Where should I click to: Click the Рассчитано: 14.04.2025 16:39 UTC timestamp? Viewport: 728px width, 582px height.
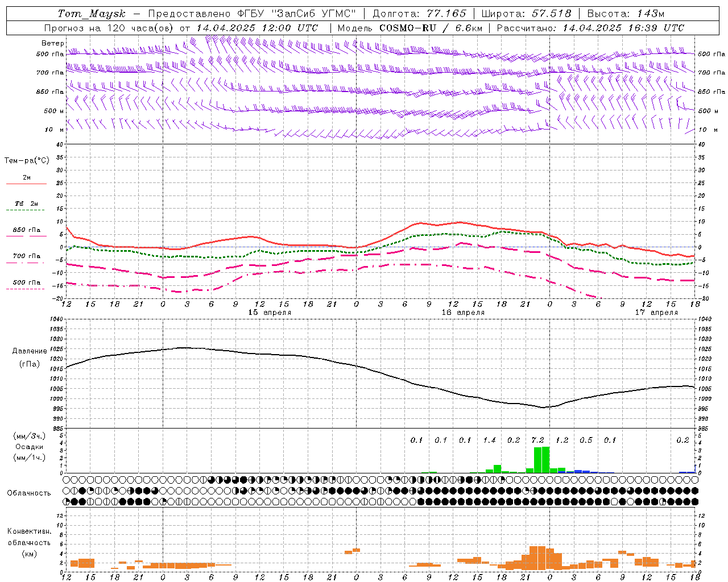point(590,28)
